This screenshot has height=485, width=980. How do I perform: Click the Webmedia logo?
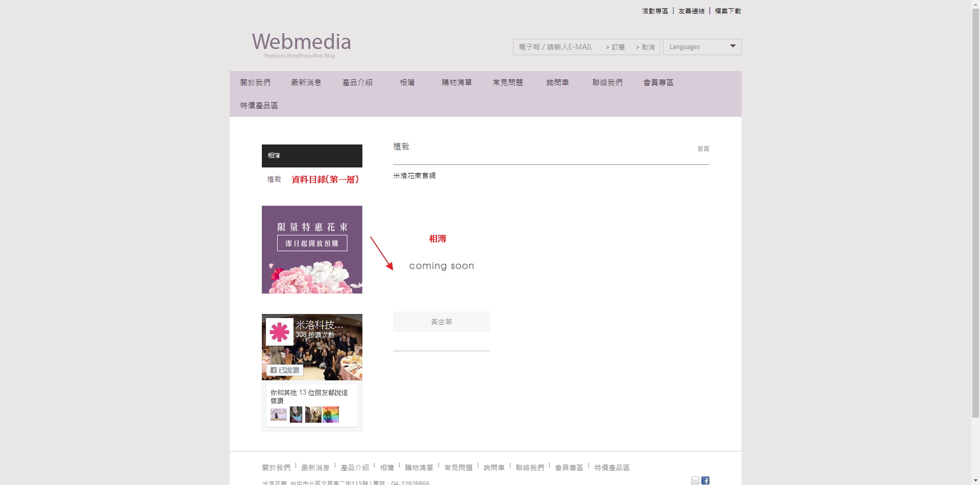(x=301, y=44)
